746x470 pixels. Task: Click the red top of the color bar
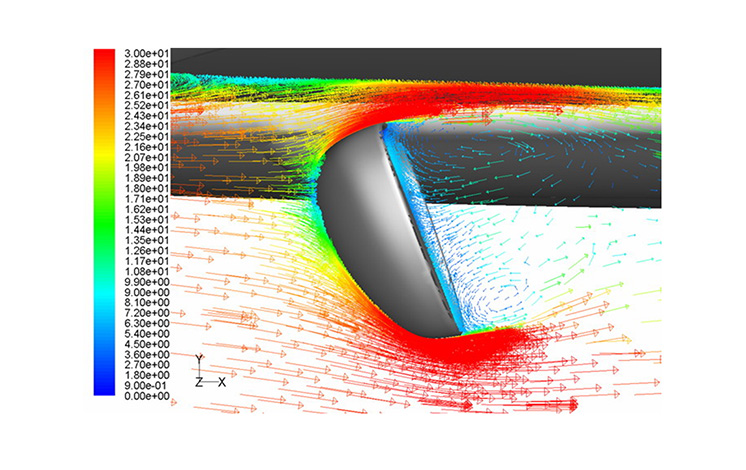point(104,57)
